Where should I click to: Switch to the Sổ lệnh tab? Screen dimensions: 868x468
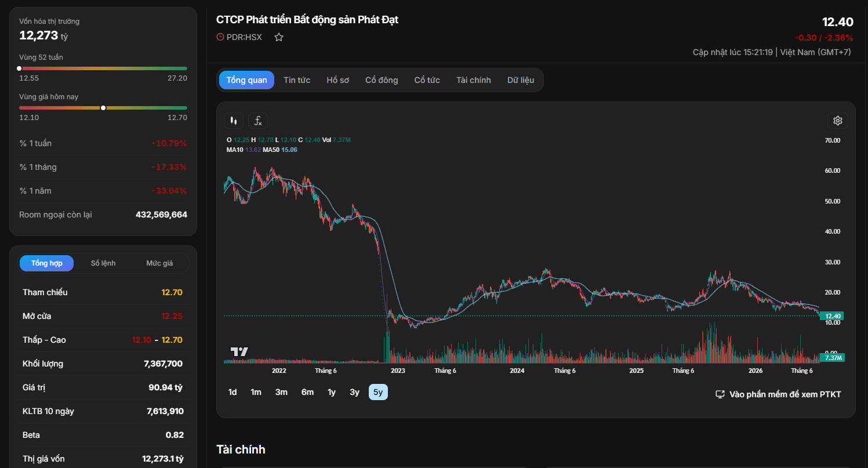pyautogui.click(x=103, y=263)
